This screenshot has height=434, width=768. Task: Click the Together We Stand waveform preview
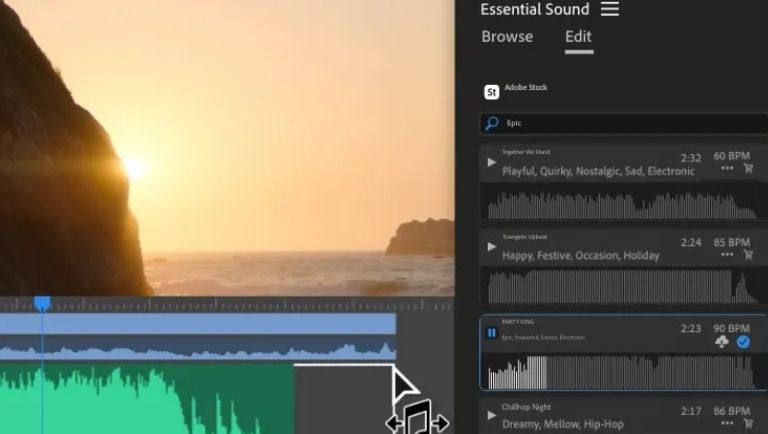[x=623, y=205]
